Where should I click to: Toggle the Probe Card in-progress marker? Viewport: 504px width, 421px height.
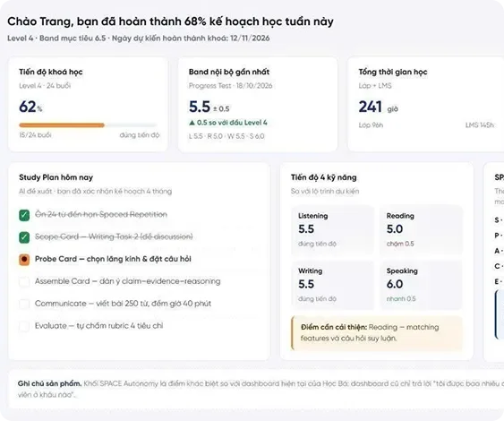tap(24, 259)
